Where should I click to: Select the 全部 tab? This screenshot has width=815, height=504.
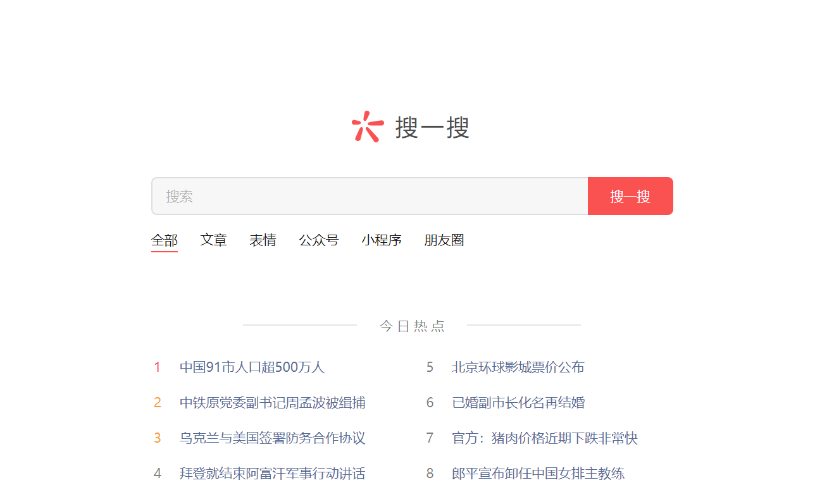point(165,240)
